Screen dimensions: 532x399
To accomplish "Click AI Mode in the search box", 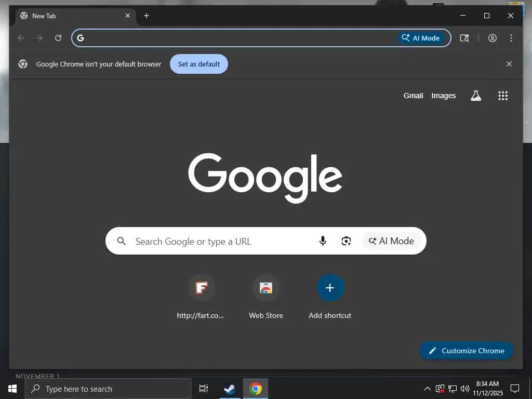I will coord(391,241).
